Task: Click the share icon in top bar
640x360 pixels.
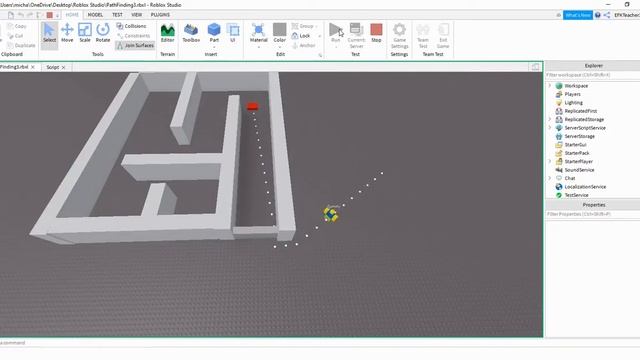Action: pos(607,15)
